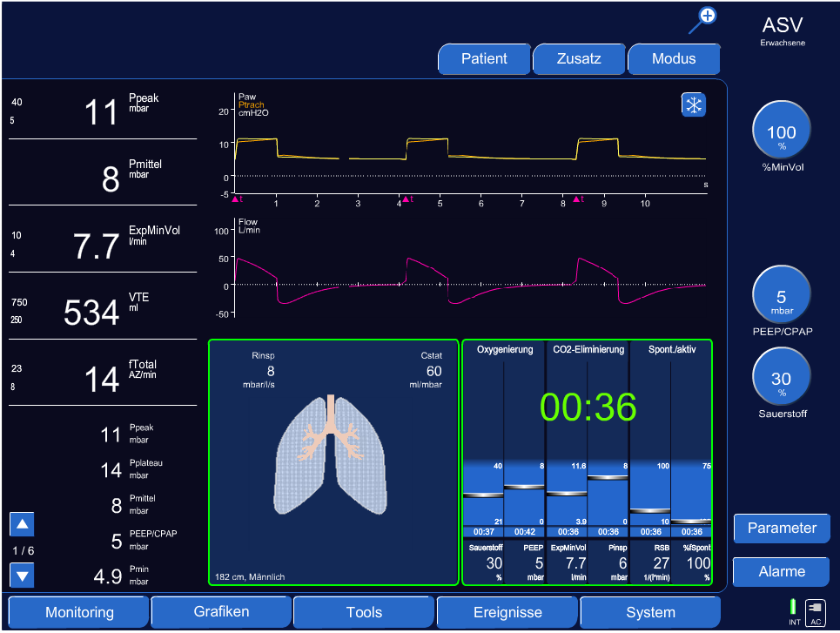Screen dimensions: 840x633
Task: Open the Tools menu
Action: click(364, 612)
